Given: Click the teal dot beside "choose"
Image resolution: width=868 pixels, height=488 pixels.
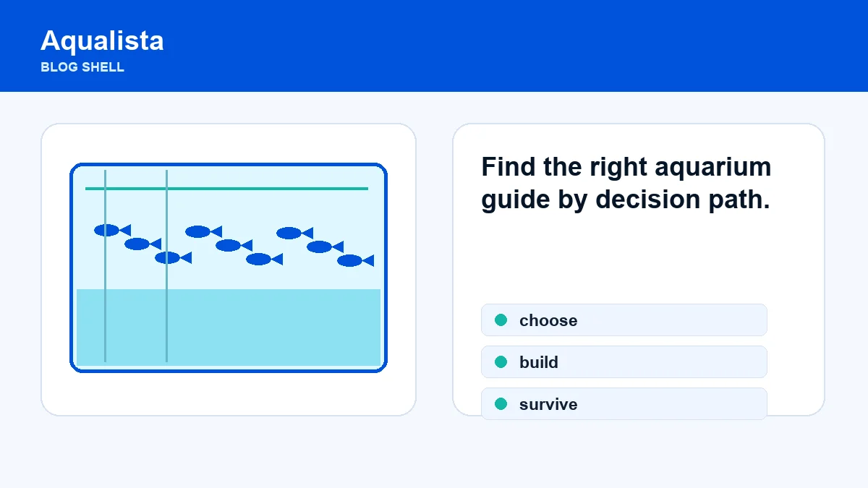Looking at the screenshot, I should 501,320.
